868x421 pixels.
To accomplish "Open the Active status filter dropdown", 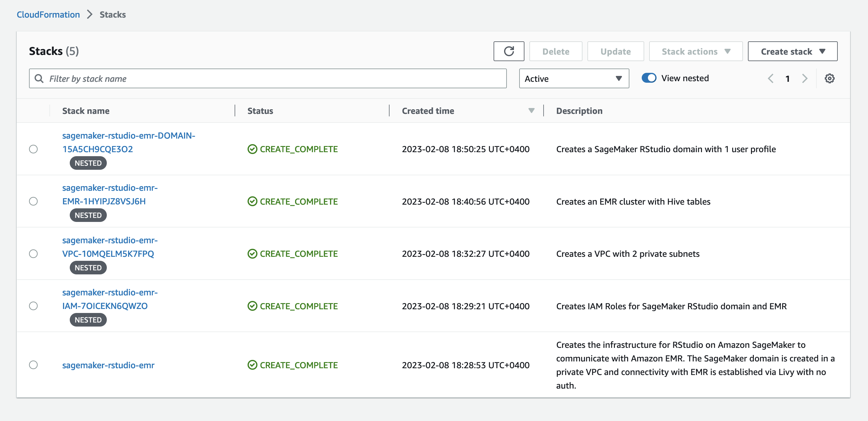I will pos(574,78).
